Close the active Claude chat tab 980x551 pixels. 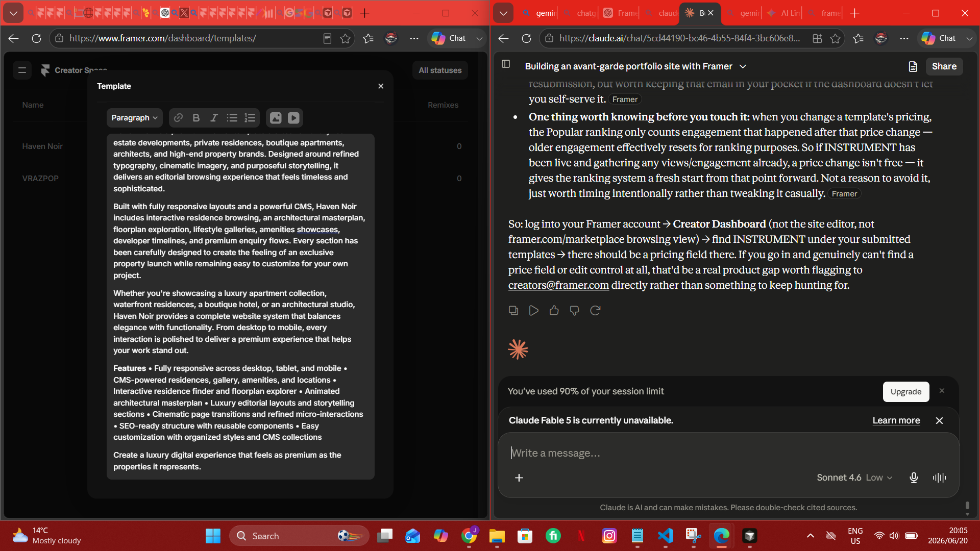coord(710,13)
